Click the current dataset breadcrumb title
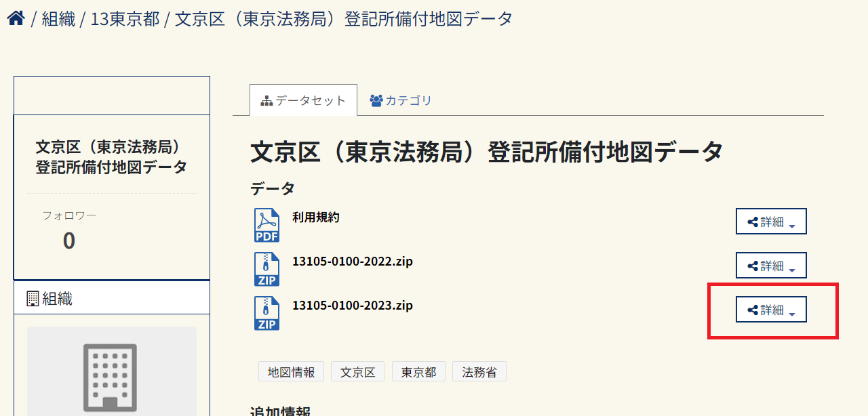Screen dimensions: 868x416 click(x=343, y=19)
